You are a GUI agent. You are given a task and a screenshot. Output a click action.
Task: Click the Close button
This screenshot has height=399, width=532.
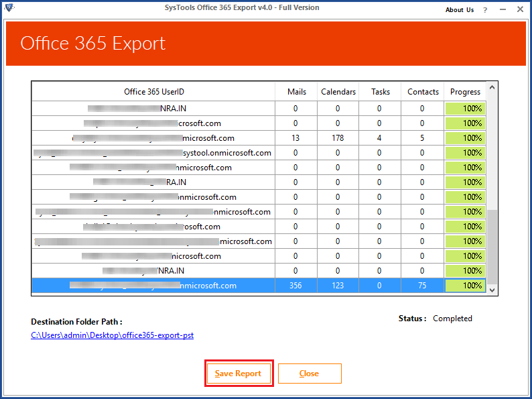point(310,374)
